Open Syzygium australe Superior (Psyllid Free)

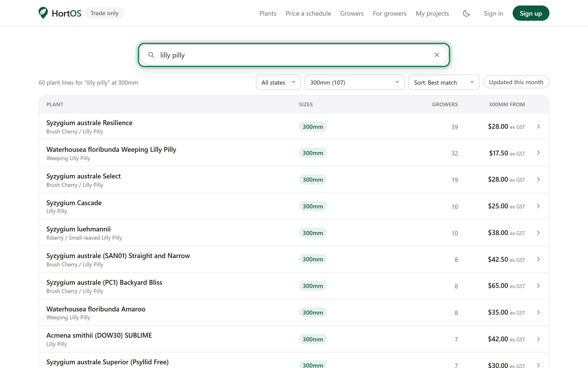tap(107, 362)
